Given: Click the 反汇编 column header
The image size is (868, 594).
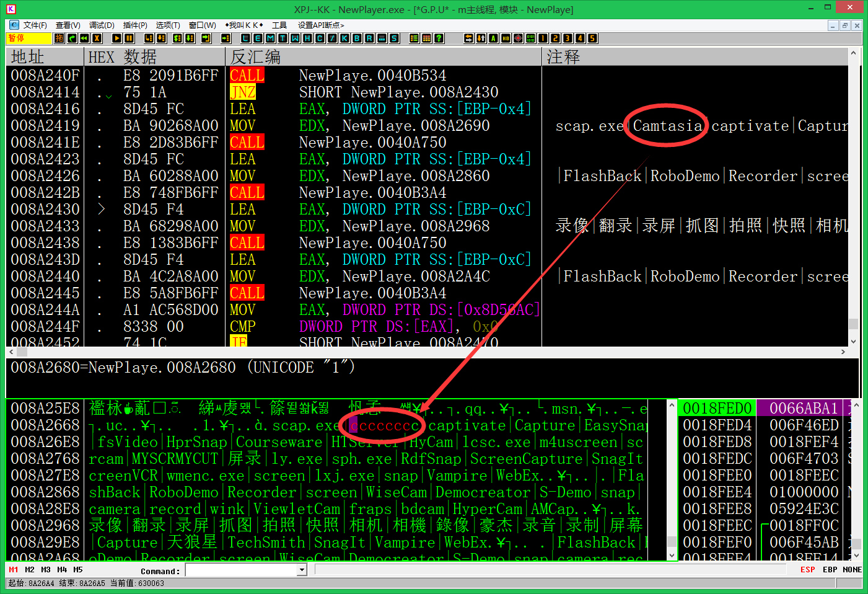Looking at the screenshot, I should pos(384,57).
